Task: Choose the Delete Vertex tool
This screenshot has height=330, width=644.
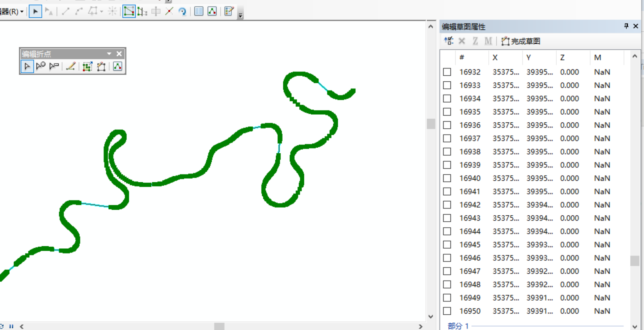Action: (x=54, y=66)
